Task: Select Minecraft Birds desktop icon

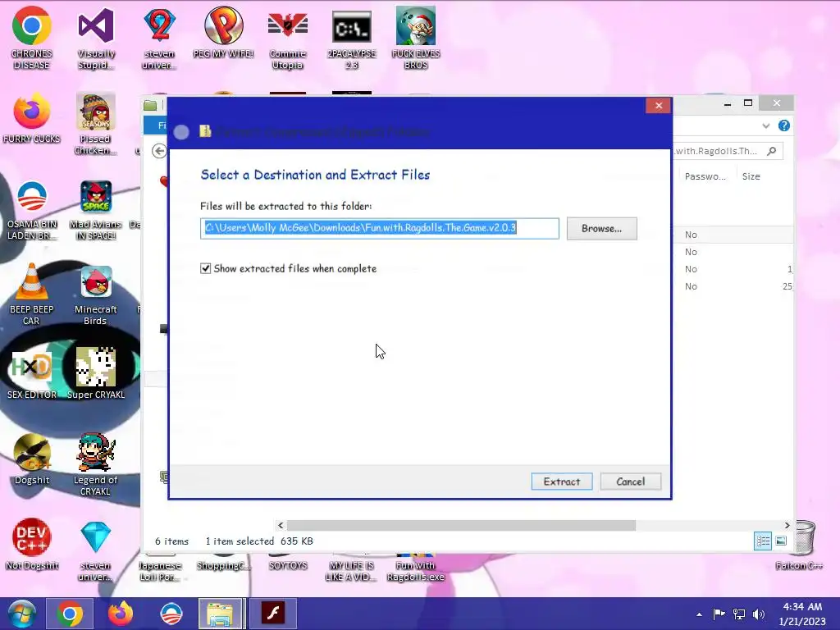Action: coord(96,294)
